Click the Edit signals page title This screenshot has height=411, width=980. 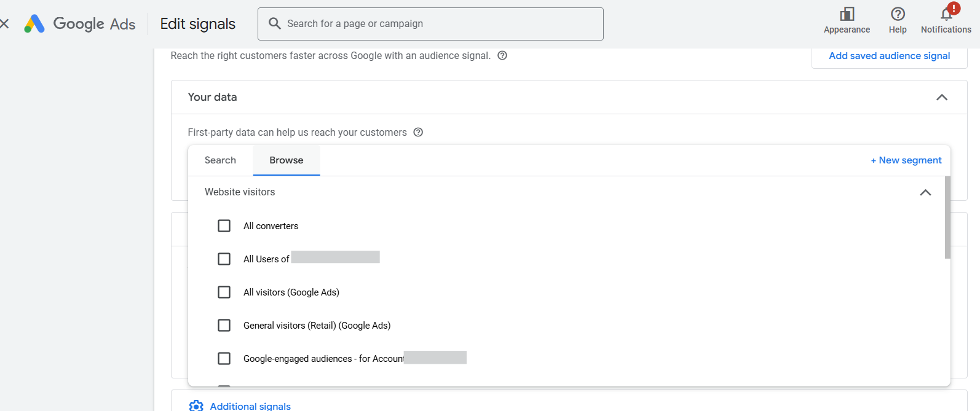coord(198,24)
